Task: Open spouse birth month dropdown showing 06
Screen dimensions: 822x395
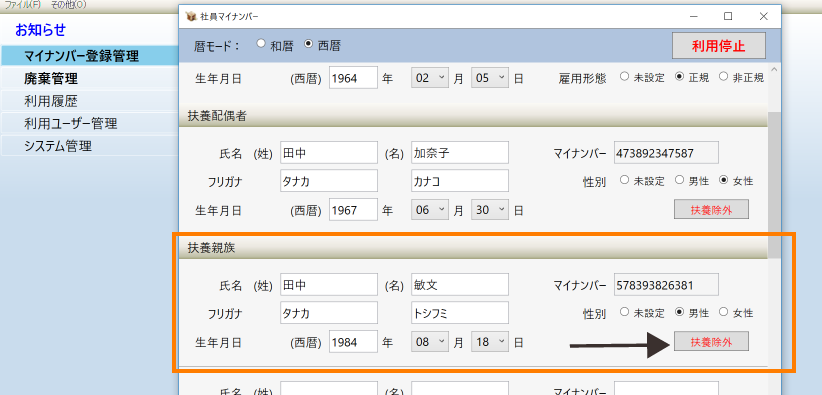Action: (x=430, y=210)
